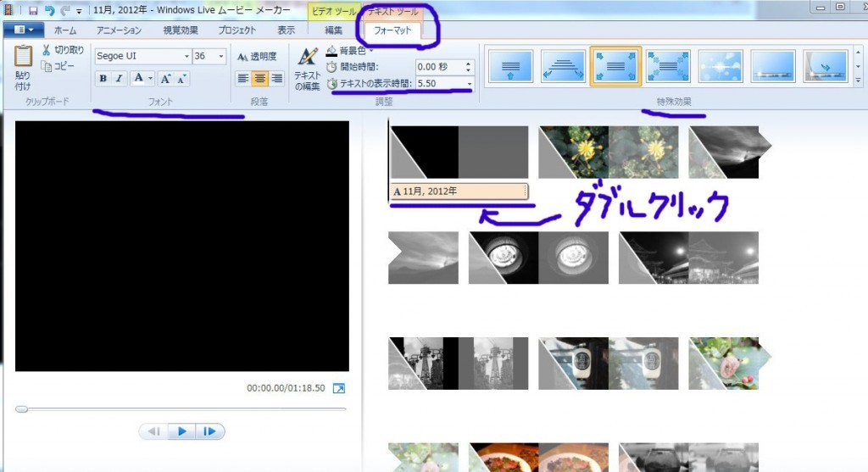Select the zoom-in arrows text effect
Image resolution: width=868 pixels, height=472 pixels.
click(x=668, y=66)
